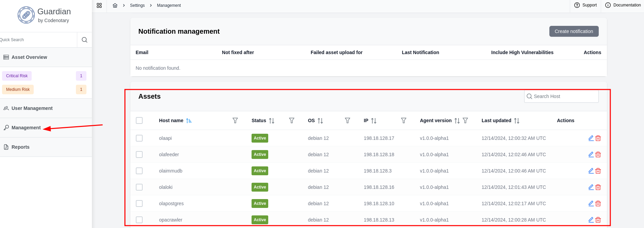The width and height of the screenshot is (644, 228).
Task: Check the olapostgres row checkbox
Action: [139, 203]
